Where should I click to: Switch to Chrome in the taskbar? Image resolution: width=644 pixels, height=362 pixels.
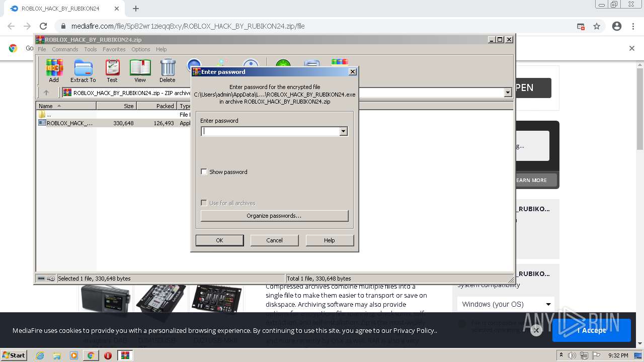pyautogui.click(x=91, y=355)
